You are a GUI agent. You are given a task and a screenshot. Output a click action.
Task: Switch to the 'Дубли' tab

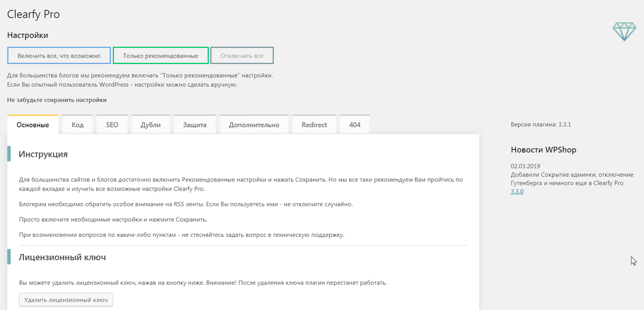pos(151,125)
